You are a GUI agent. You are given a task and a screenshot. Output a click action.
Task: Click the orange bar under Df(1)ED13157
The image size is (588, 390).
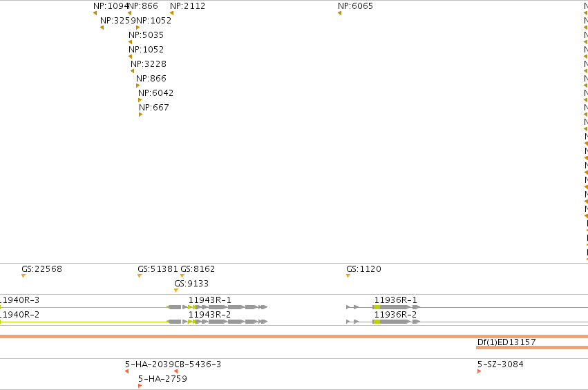pyautogui.click(x=532, y=348)
